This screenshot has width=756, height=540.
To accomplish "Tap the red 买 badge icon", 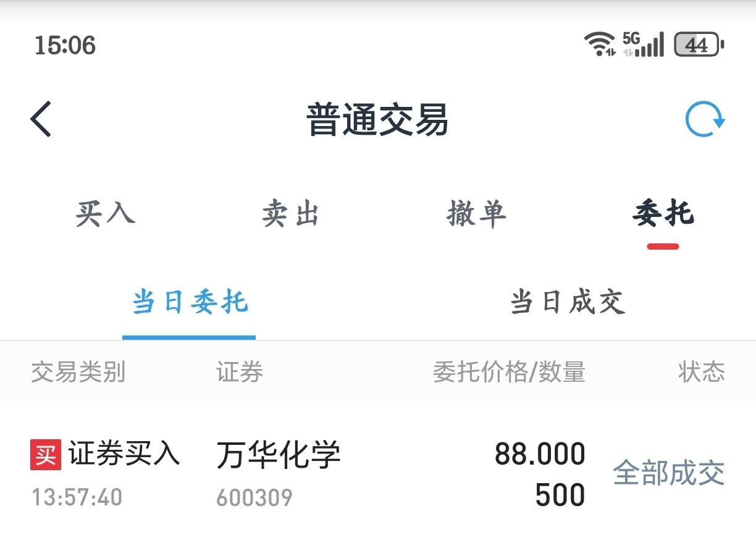I will pos(46,455).
